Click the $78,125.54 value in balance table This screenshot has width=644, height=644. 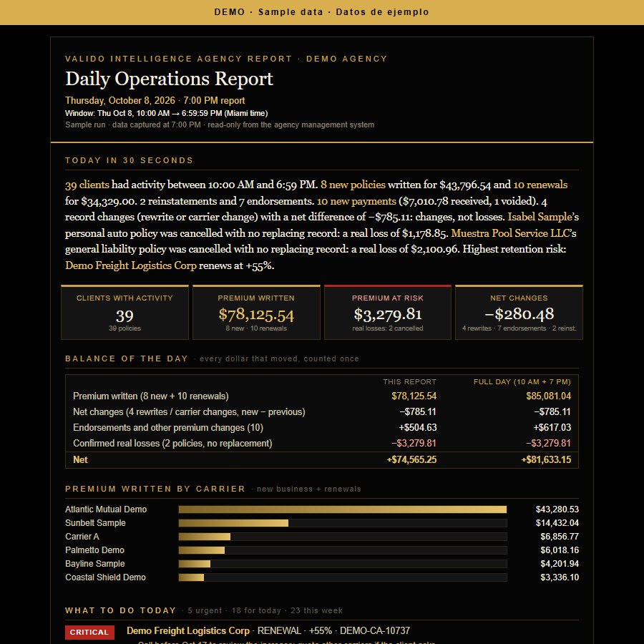point(414,396)
